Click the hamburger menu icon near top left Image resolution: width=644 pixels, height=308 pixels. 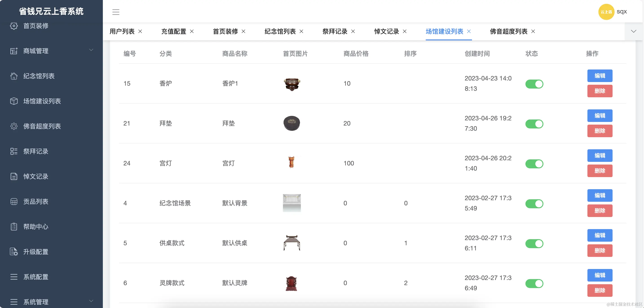(116, 12)
